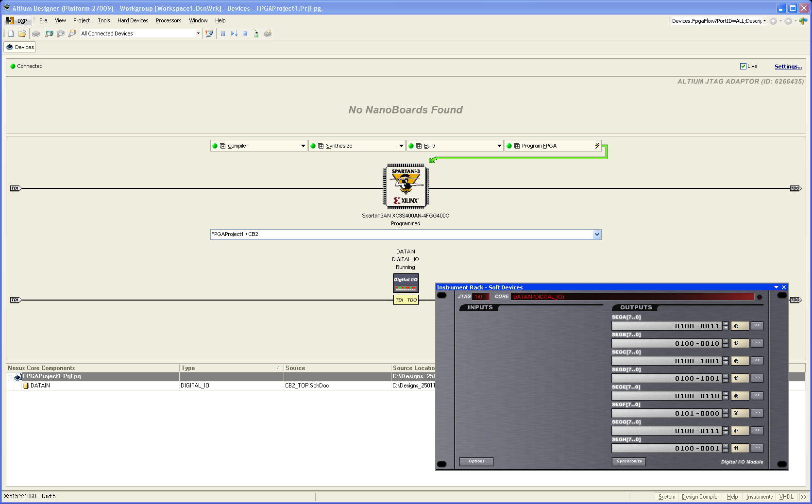Open the Project menu
The height and width of the screenshot is (504, 812).
coord(82,20)
